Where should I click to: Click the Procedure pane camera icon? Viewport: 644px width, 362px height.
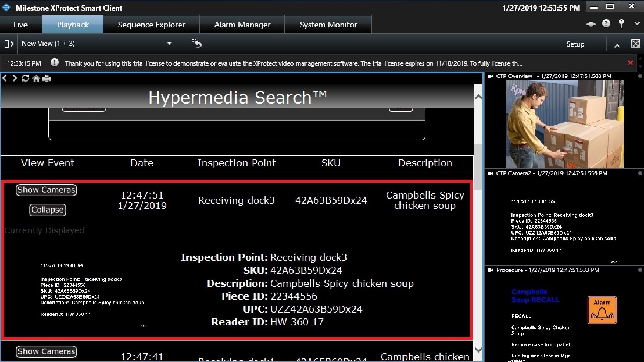click(490, 270)
